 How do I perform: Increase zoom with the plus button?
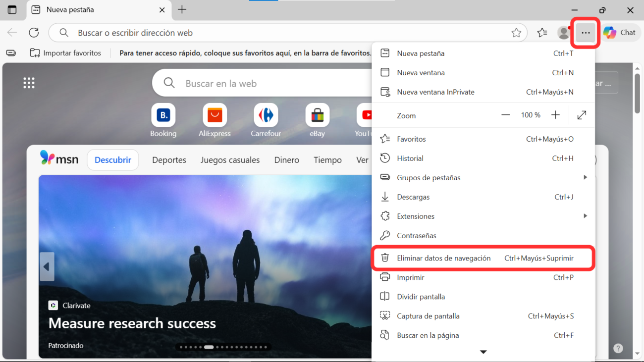pos(555,115)
